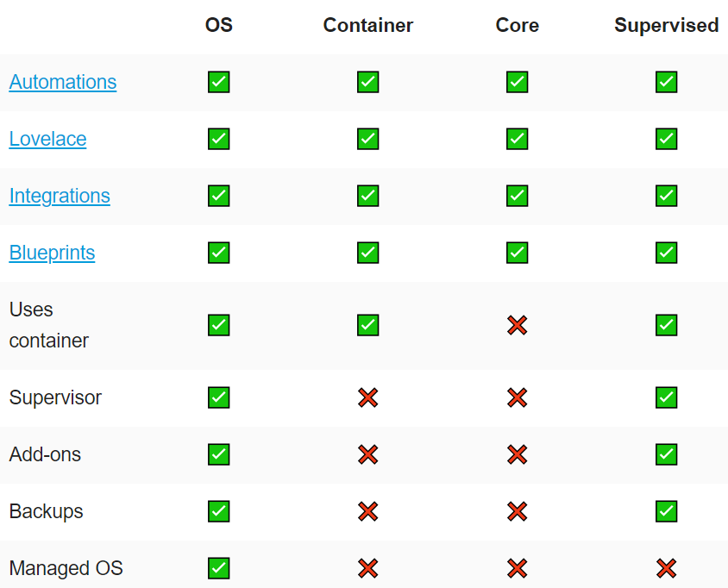Click the red cross for Backups under Container

[367, 512]
